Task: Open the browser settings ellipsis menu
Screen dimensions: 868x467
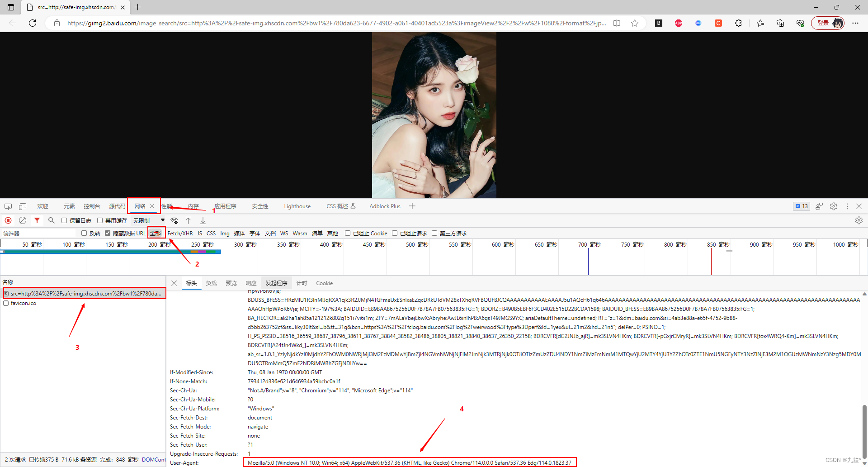Action: 855,23
